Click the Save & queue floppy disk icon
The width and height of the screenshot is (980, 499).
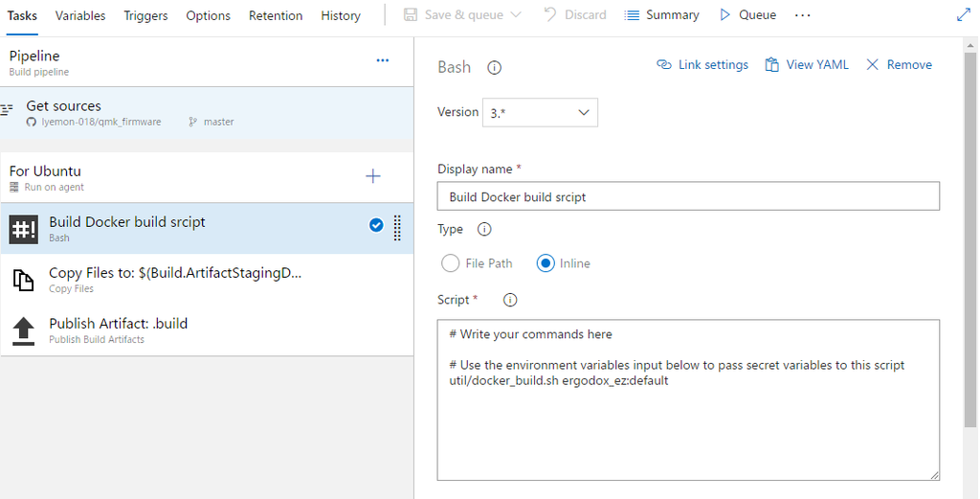[411, 15]
